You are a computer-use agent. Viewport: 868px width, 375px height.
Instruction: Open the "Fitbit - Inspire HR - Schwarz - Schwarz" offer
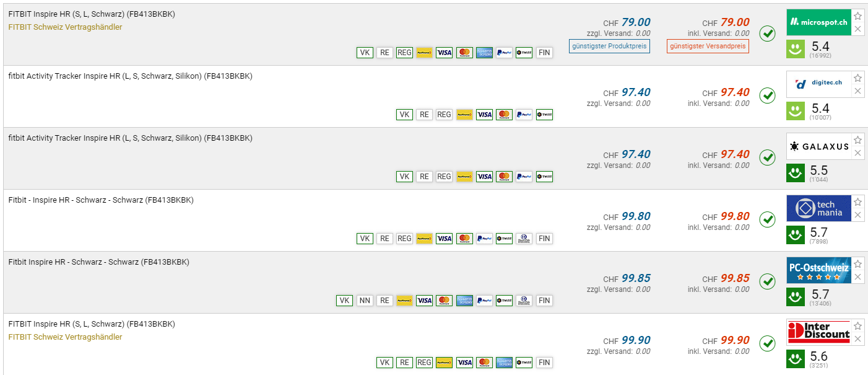(101, 200)
